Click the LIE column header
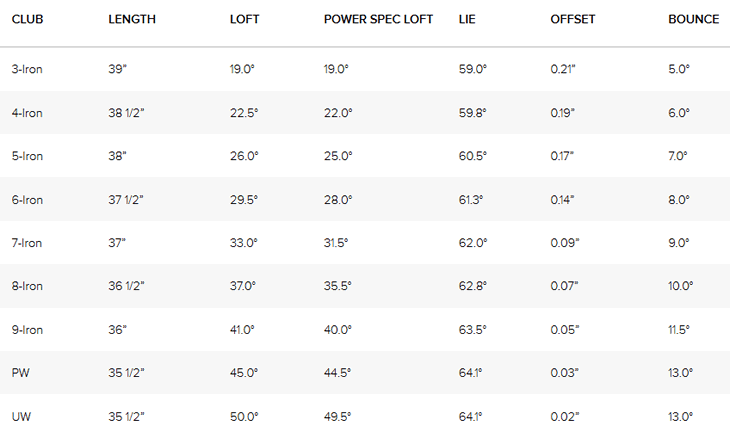The width and height of the screenshot is (730, 445). pyautogui.click(x=467, y=19)
